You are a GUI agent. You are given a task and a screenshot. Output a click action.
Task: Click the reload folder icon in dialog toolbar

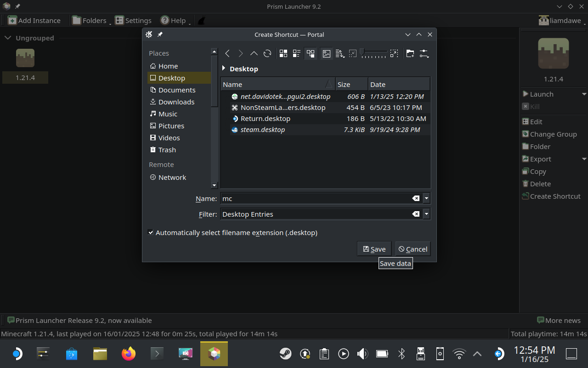click(x=267, y=54)
